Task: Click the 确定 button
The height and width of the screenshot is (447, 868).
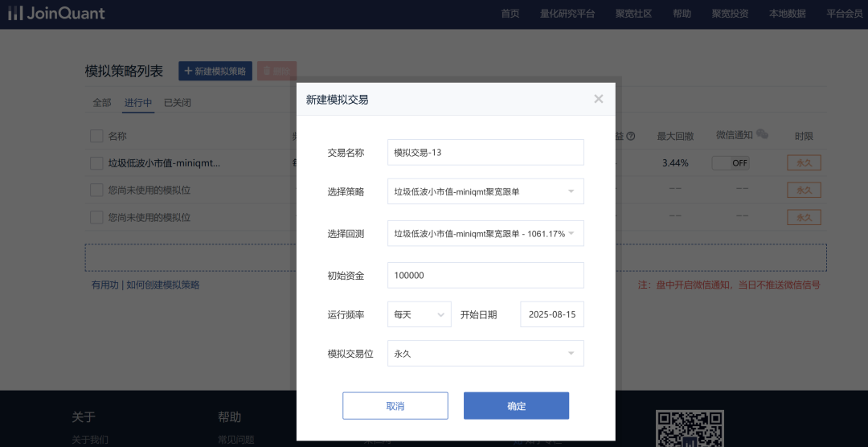Action: click(516, 406)
